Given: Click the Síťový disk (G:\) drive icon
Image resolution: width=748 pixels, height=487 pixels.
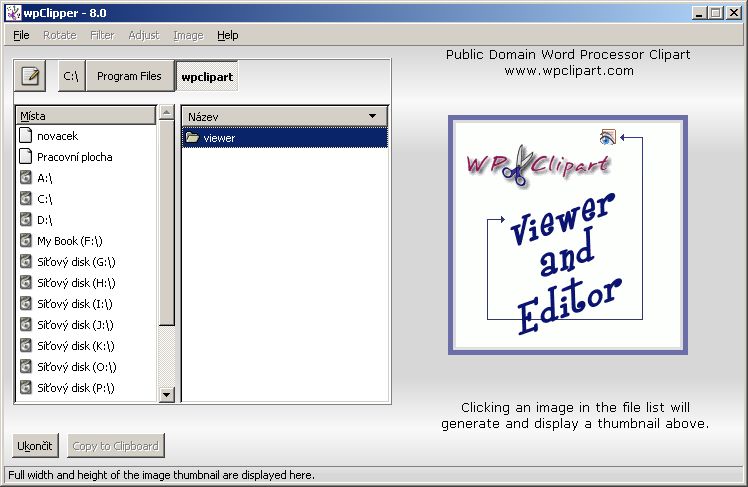Looking at the screenshot, I should point(26,262).
